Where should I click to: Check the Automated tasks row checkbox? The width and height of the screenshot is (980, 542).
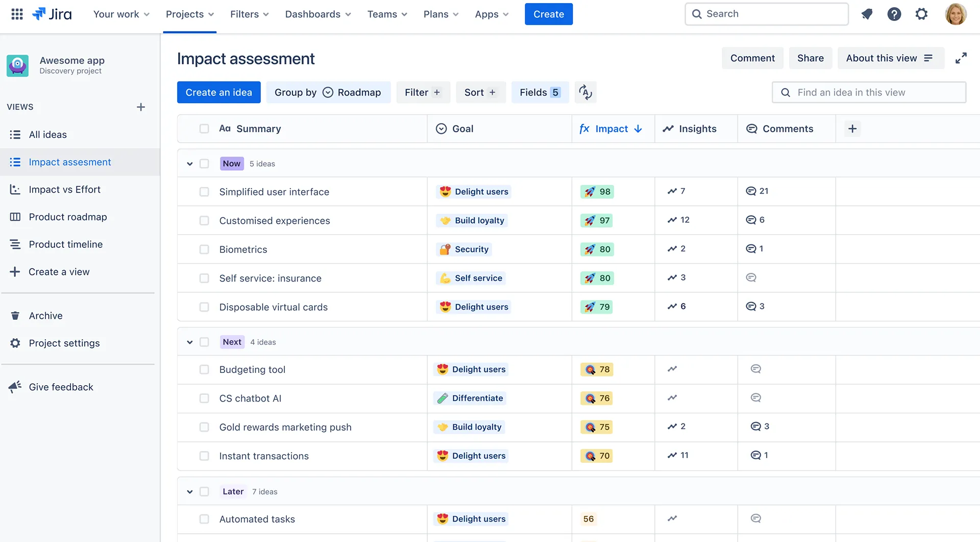tap(204, 519)
